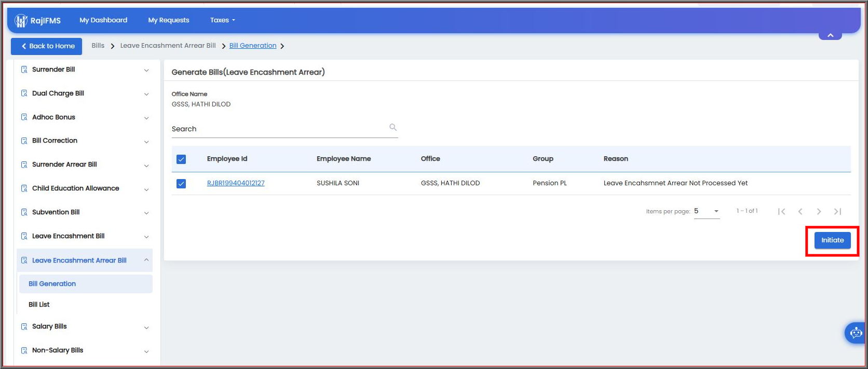Click the Child Education Allowance document icon
Viewport: 868px width, 369px height.
pyautogui.click(x=24, y=188)
